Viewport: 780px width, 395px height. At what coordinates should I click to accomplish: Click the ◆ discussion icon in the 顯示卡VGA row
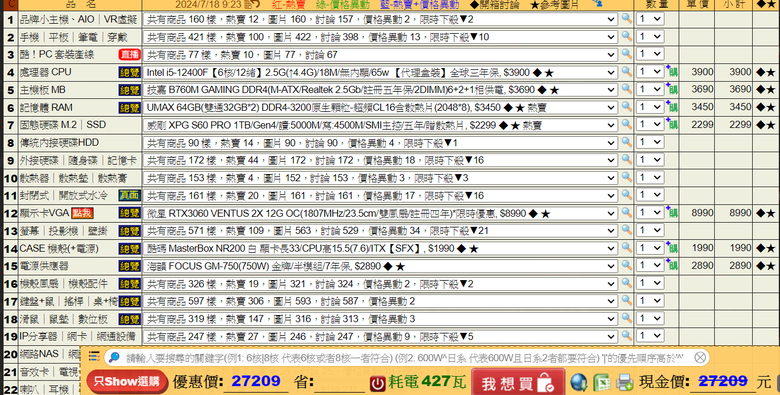coord(760,213)
